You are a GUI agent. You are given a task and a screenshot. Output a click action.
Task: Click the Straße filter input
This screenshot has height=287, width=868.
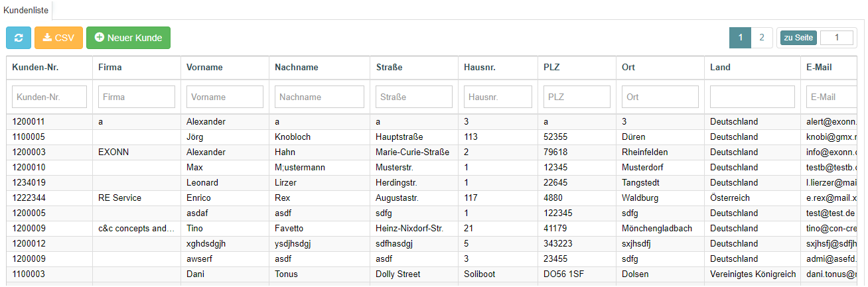point(414,97)
